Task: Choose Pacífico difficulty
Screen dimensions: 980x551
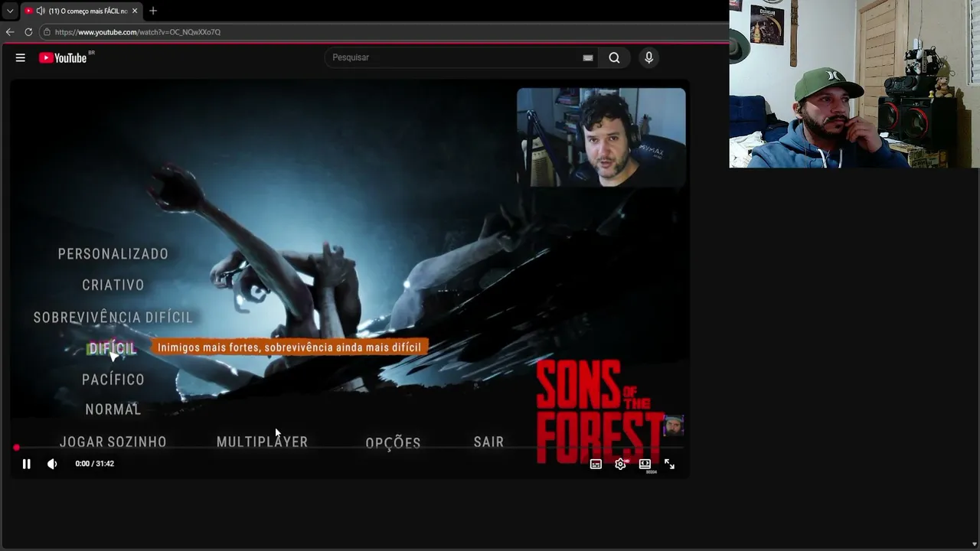Action: 113,380
